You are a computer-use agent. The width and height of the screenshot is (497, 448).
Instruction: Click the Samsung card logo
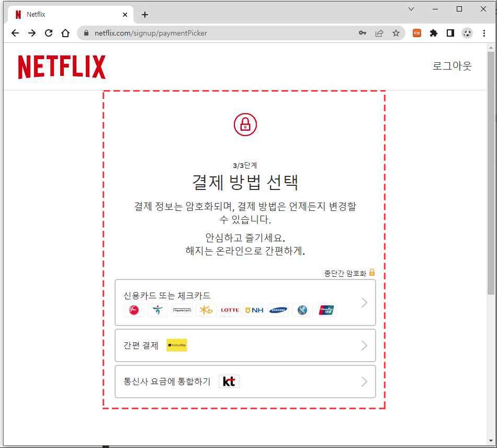click(278, 310)
